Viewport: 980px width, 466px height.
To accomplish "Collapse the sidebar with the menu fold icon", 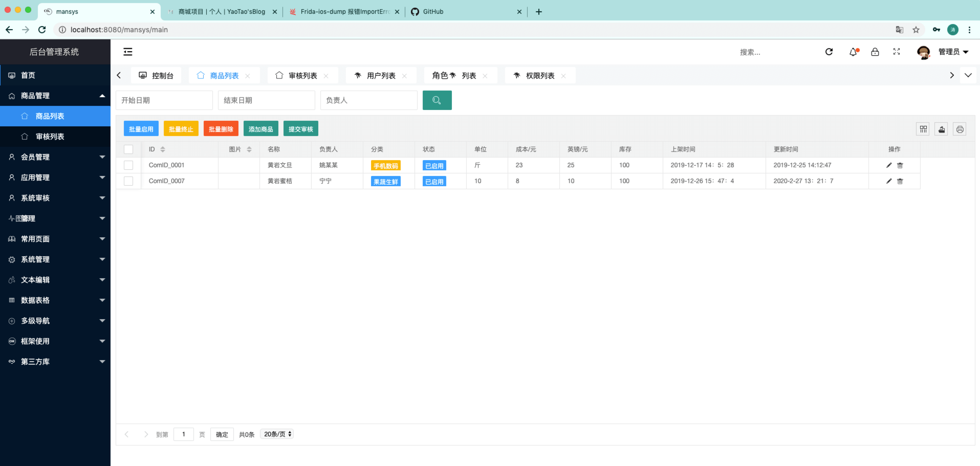I will point(128,52).
